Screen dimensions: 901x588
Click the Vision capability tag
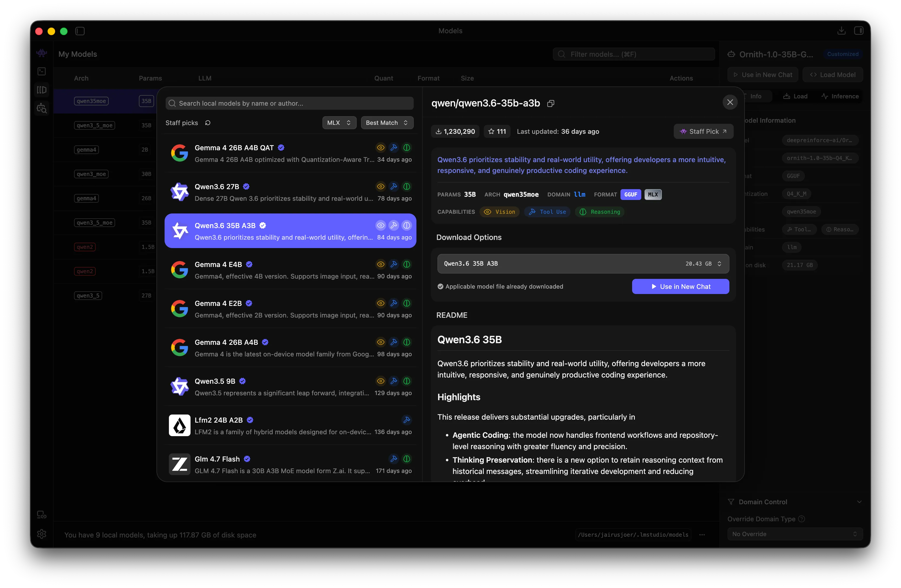500,212
